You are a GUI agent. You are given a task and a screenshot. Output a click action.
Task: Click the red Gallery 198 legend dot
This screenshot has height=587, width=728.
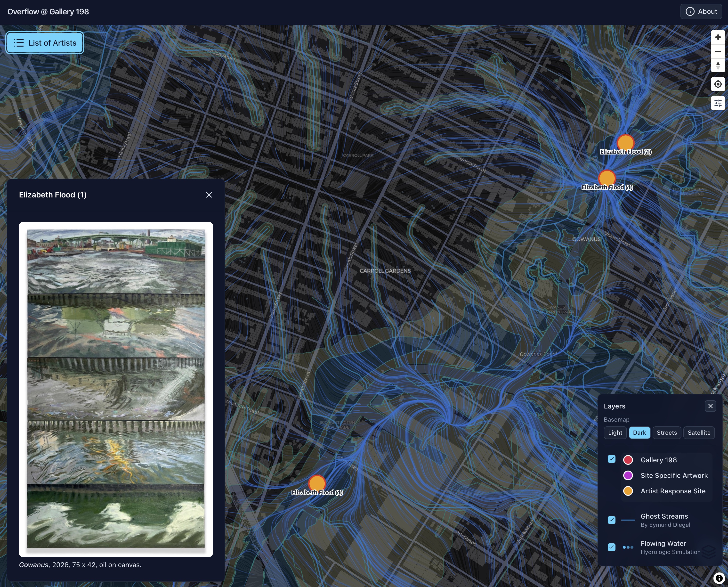[x=628, y=460]
